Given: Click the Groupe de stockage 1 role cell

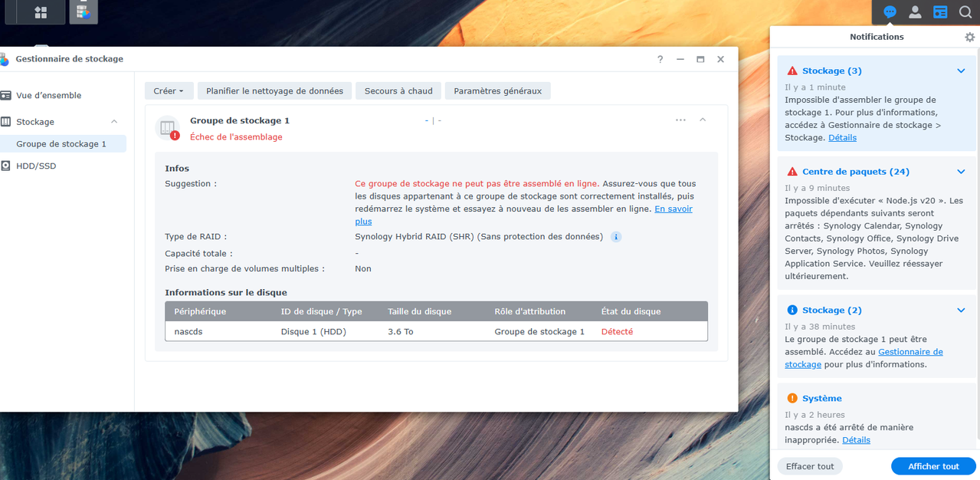Looking at the screenshot, I should pyautogui.click(x=539, y=332).
